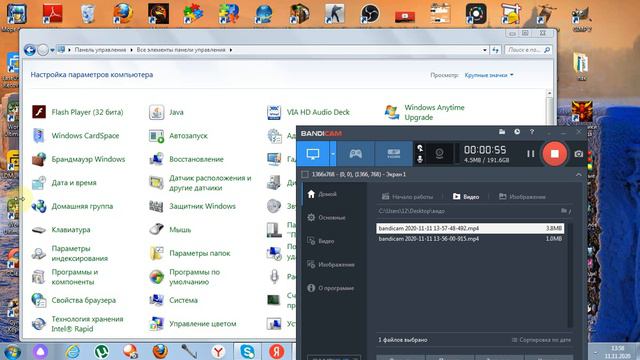
Task: Open Bandicam О программе section
Action: tap(331, 288)
